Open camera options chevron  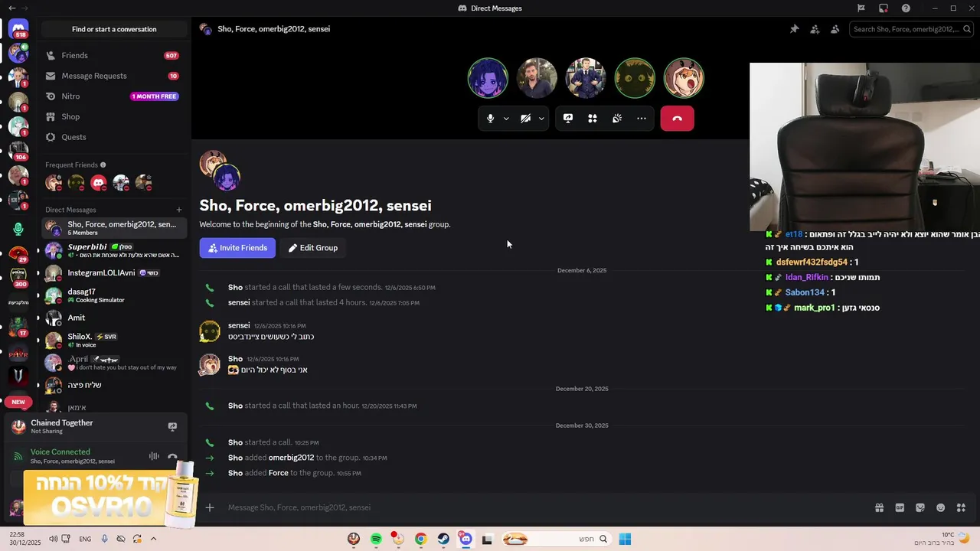point(541,119)
